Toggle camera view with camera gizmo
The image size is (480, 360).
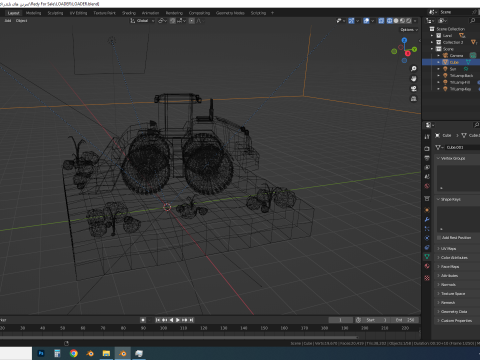pos(414,89)
